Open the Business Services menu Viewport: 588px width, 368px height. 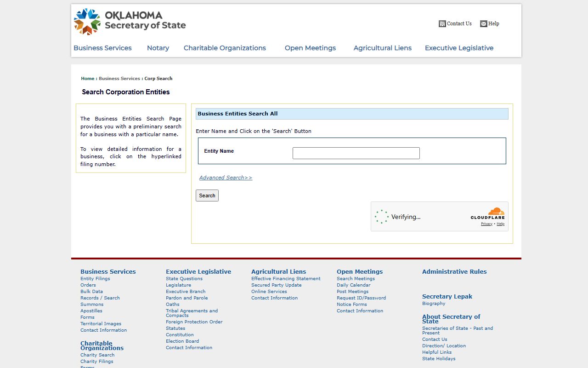(x=102, y=48)
